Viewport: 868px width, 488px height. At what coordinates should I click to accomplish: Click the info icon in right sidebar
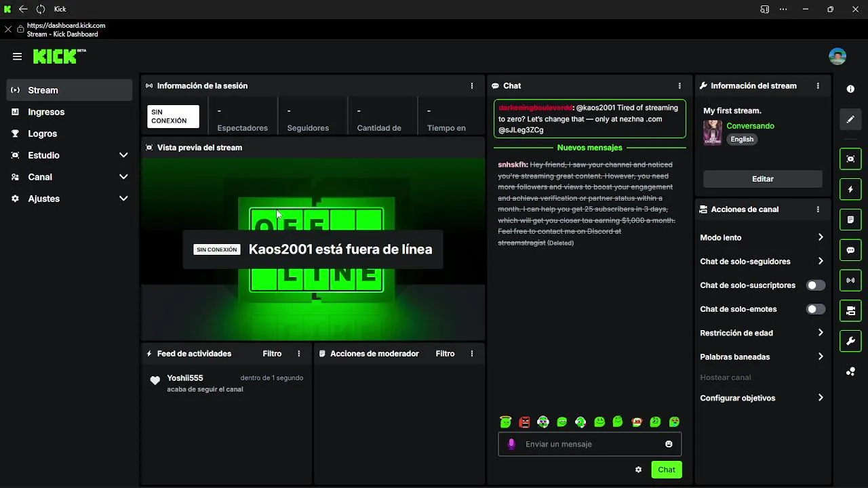[850, 89]
